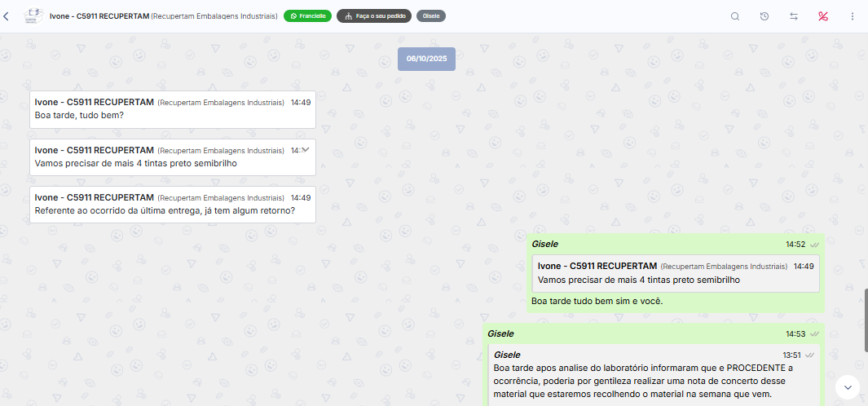868x406 pixels.
Task: Open the conversation history clock icon
Action: 764,16
